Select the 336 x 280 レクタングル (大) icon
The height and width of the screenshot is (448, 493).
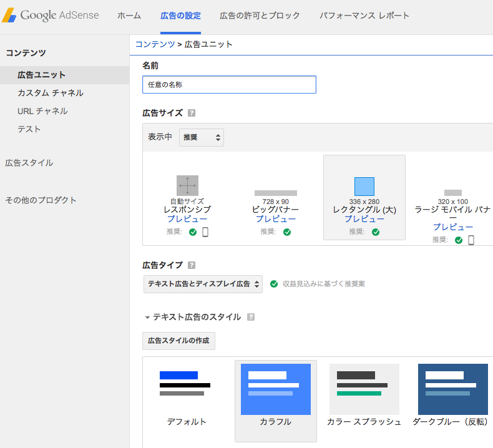click(x=364, y=187)
